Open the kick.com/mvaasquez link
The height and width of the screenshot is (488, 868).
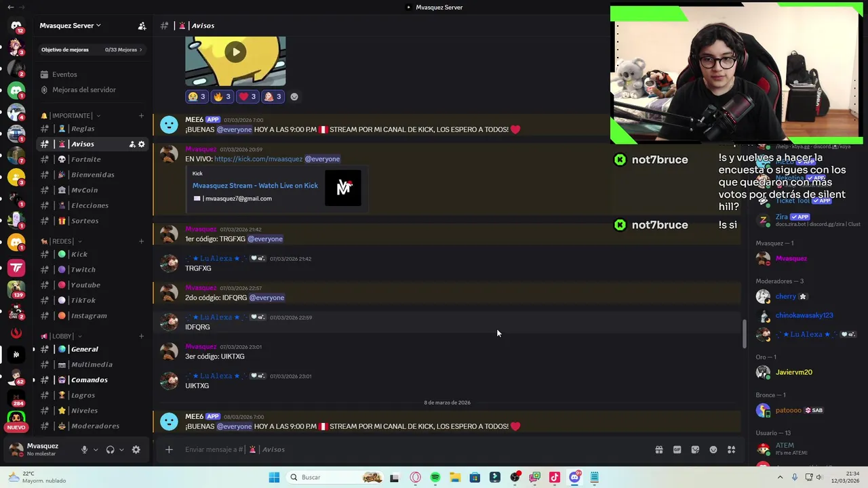tap(258, 159)
